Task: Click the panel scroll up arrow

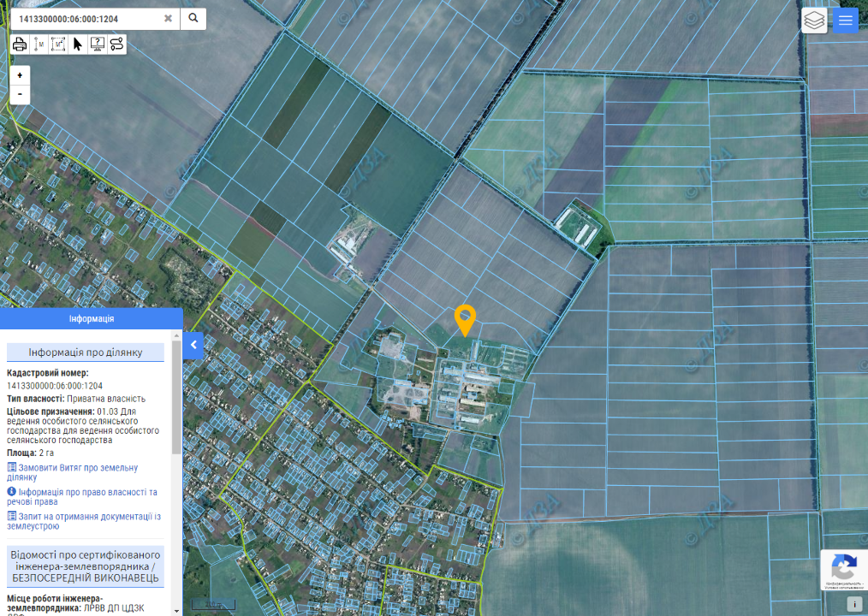Action: point(176,335)
